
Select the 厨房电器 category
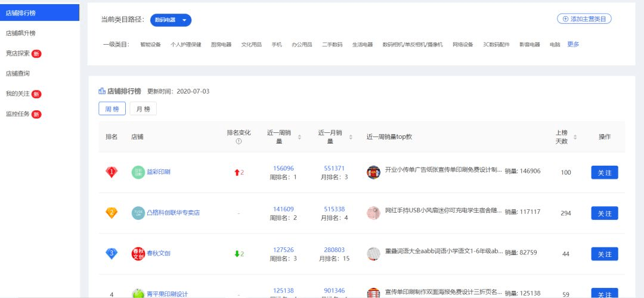[x=221, y=45]
